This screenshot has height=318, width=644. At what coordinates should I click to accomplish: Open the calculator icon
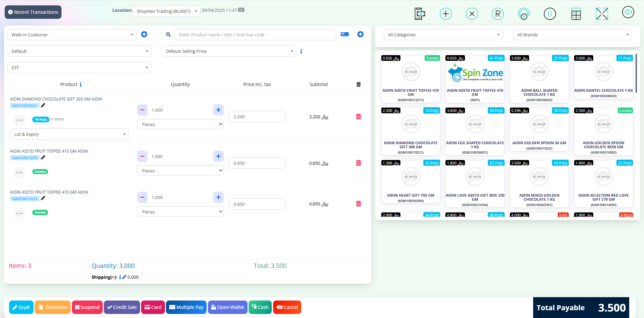click(576, 13)
